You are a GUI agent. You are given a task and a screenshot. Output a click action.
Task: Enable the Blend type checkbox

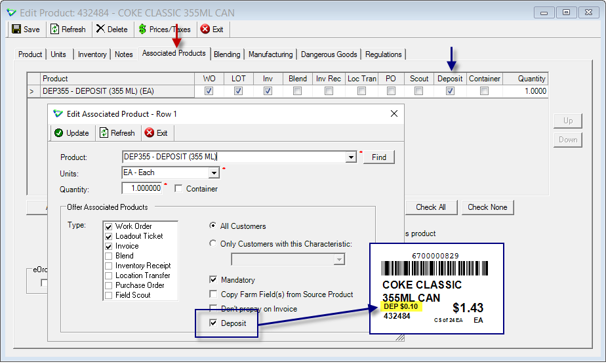point(109,256)
